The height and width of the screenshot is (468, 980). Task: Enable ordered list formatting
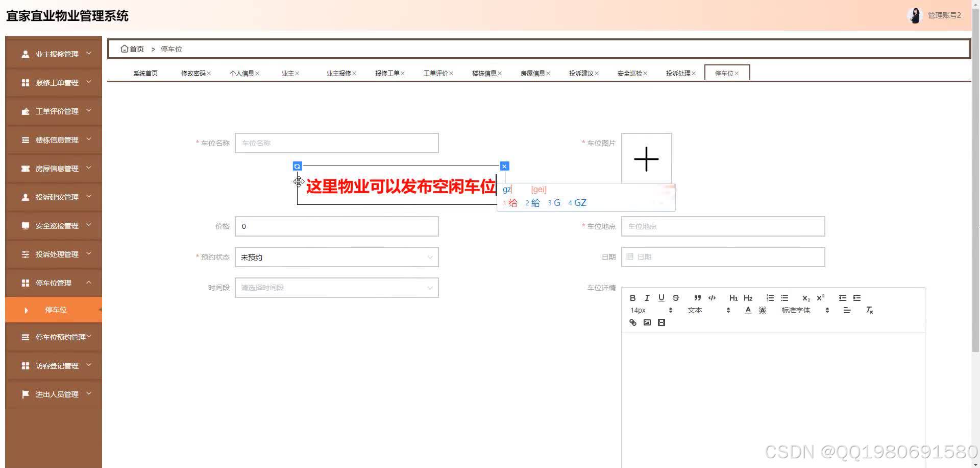pyautogui.click(x=770, y=298)
